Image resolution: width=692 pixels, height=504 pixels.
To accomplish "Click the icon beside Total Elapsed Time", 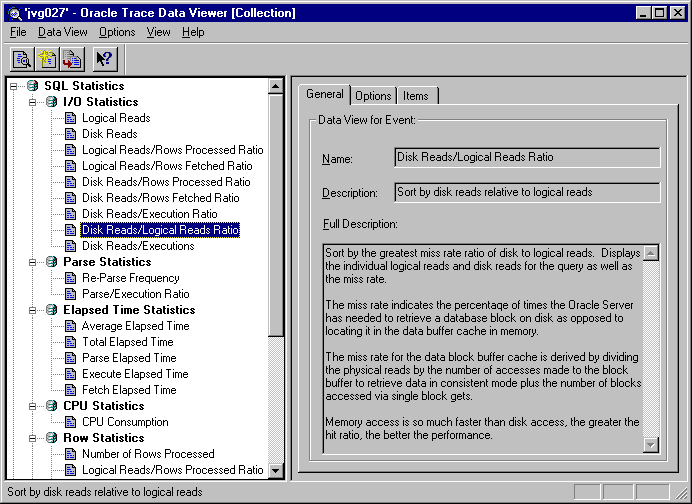I will (71, 342).
